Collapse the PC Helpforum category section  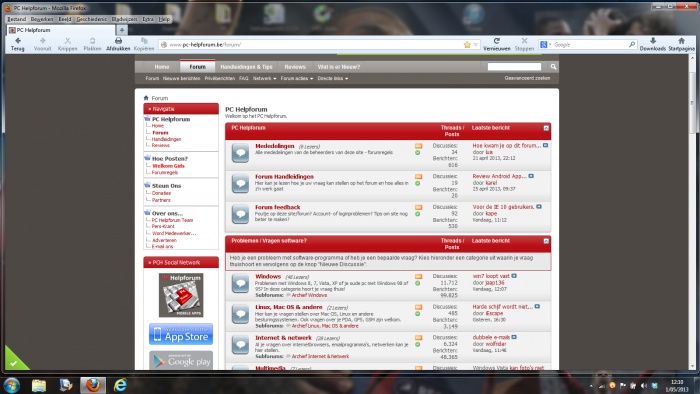(x=546, y=128)
